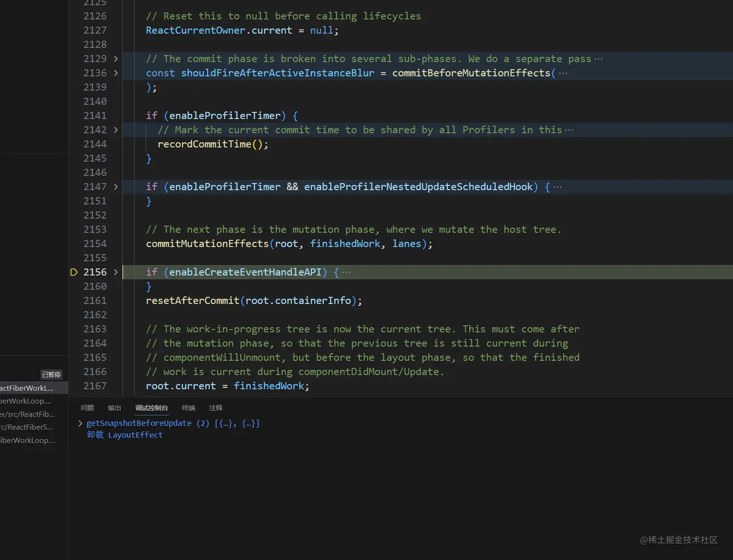The image size is (733, 560).
Task: Click line number 2161 in the gutter
Action: pyautogui.click(x=95, y=301)
